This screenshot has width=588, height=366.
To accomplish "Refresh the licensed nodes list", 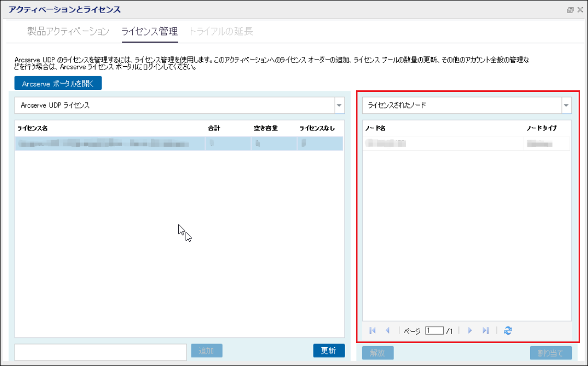I will 508,330.
